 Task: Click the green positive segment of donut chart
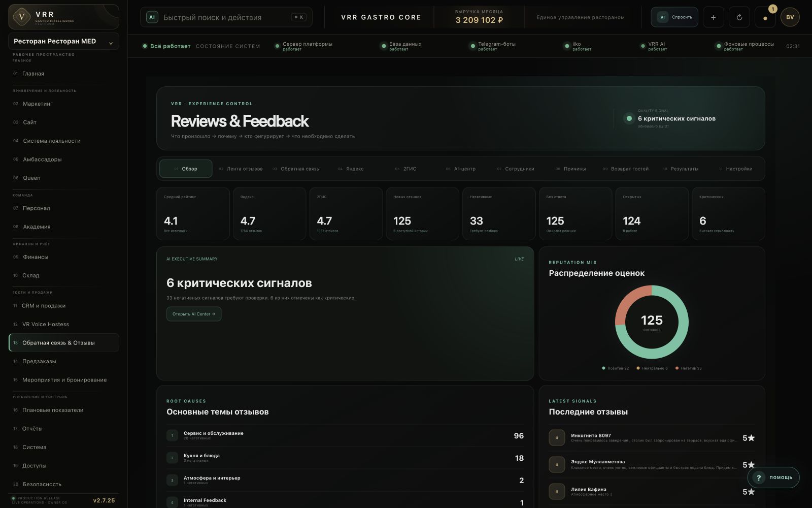tap(678, 341)
